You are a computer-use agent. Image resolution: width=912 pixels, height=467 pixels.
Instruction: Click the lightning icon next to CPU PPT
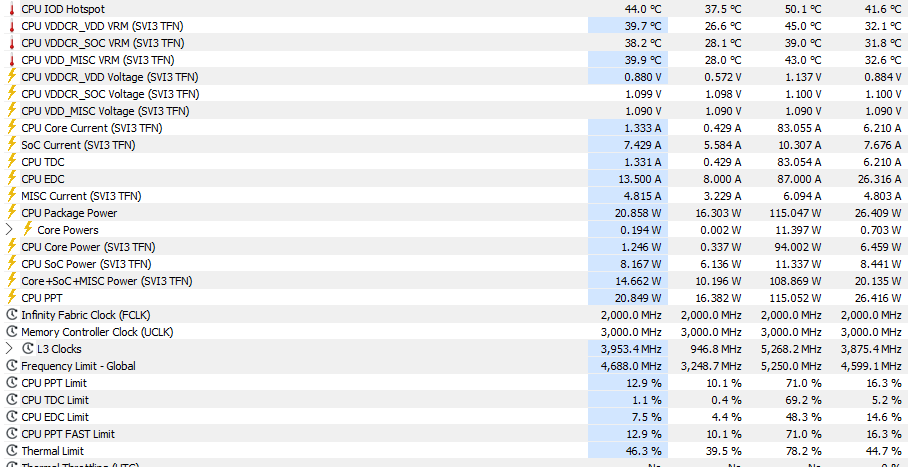11,298
